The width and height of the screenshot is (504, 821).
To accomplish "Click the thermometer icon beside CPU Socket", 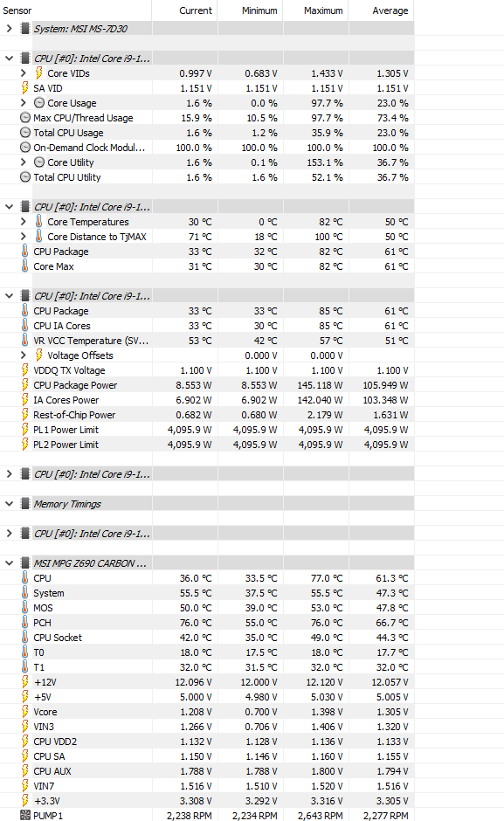I will [24, 638].
